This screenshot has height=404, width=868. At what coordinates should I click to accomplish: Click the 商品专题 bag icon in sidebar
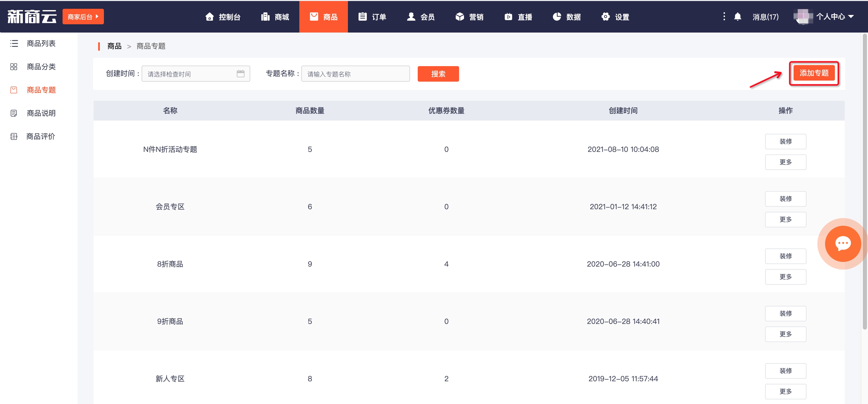tap(14, 90)
